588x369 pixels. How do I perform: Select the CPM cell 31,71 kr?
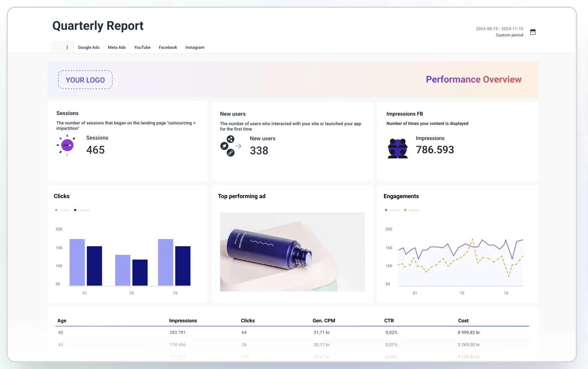[x=322, y=332]
